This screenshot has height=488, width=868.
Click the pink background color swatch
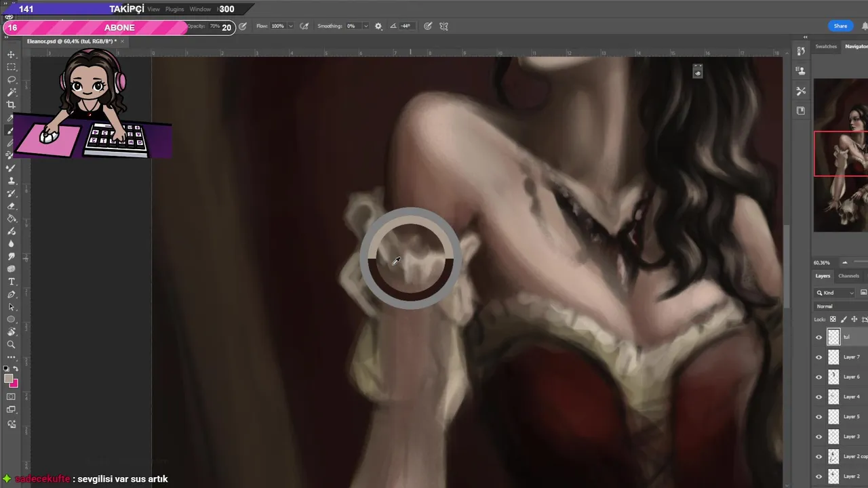pyautogui.click(x=14, y=384)
